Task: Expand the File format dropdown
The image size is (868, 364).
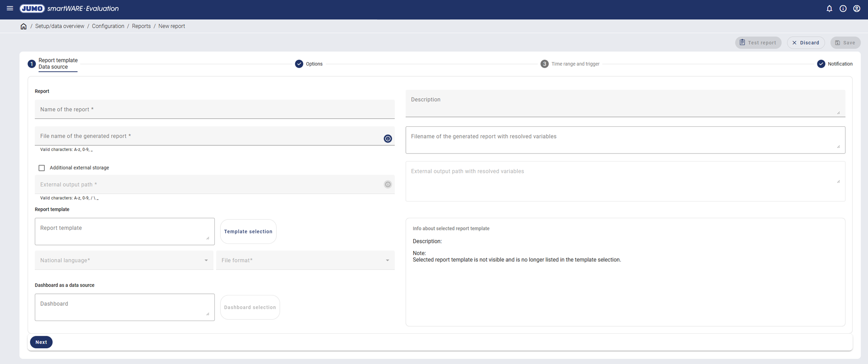Action: pos(305,260)
